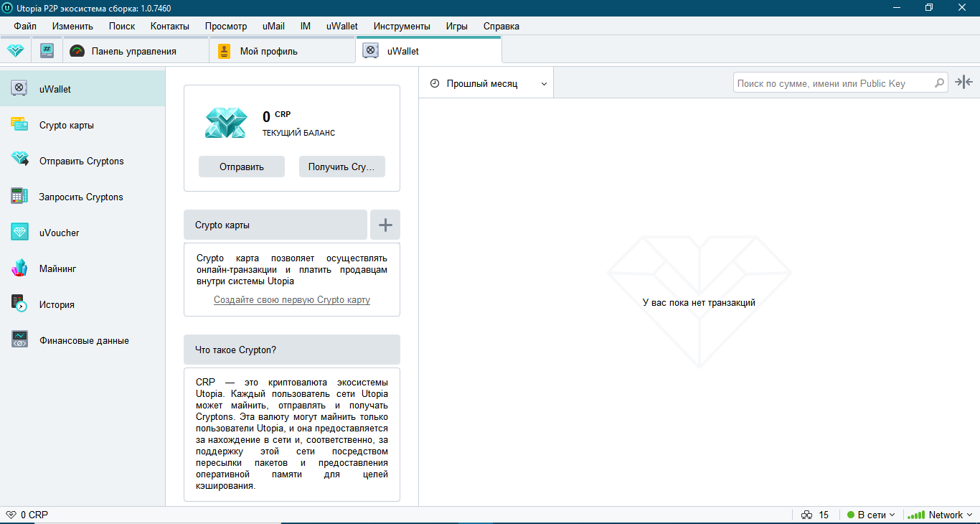Open the В сети status dropdown
The image size is (980, 524).
click(x=871, y=515)
